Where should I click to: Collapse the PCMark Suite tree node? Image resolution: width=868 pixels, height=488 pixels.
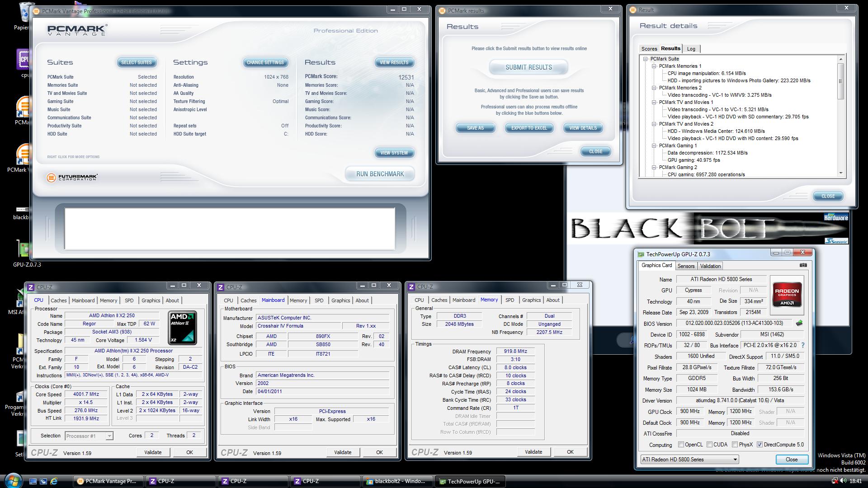(x=645, y=59)
